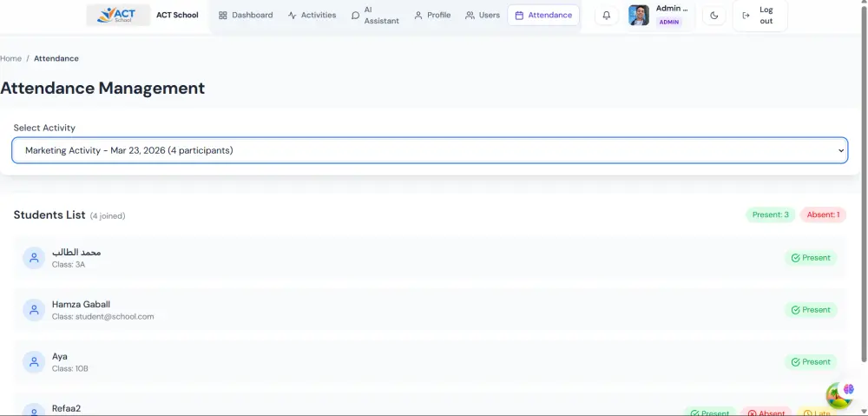Select the Attendance nav tab

click(x=543, y=16)
